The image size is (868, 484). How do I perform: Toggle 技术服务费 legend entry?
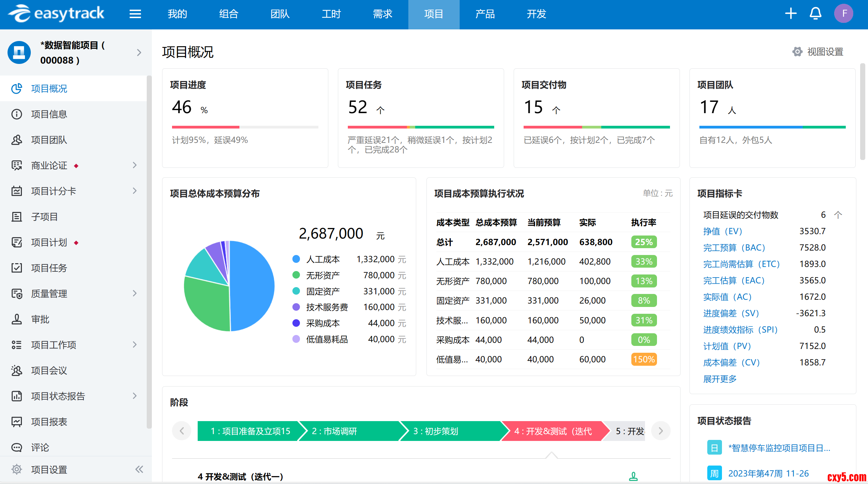tap(327, 307)
